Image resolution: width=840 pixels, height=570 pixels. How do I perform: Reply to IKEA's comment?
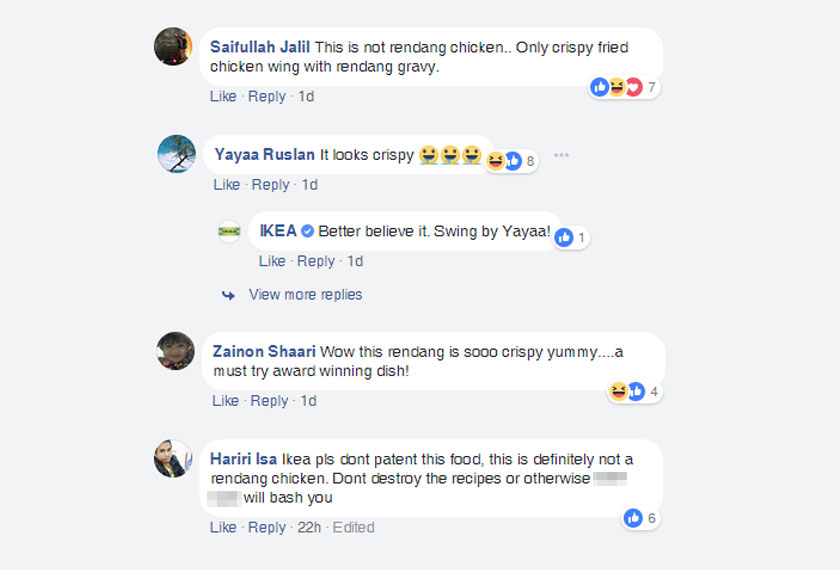click(316, 261)
